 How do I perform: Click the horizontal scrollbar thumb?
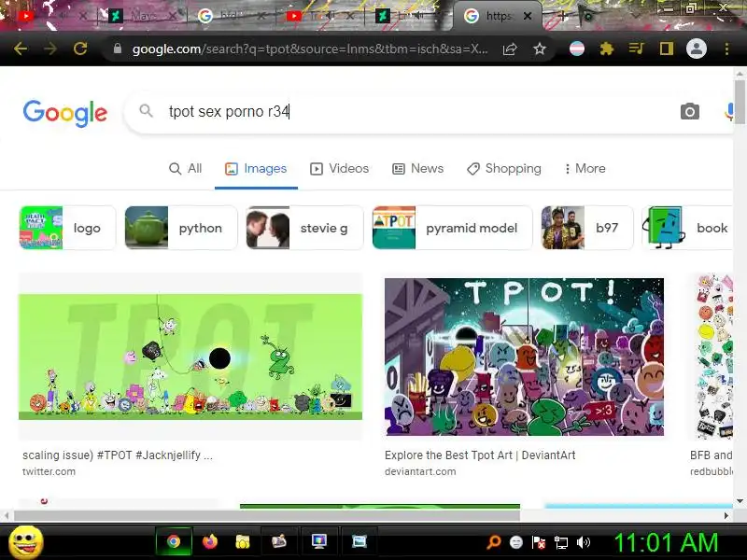(x=267, y=516)
